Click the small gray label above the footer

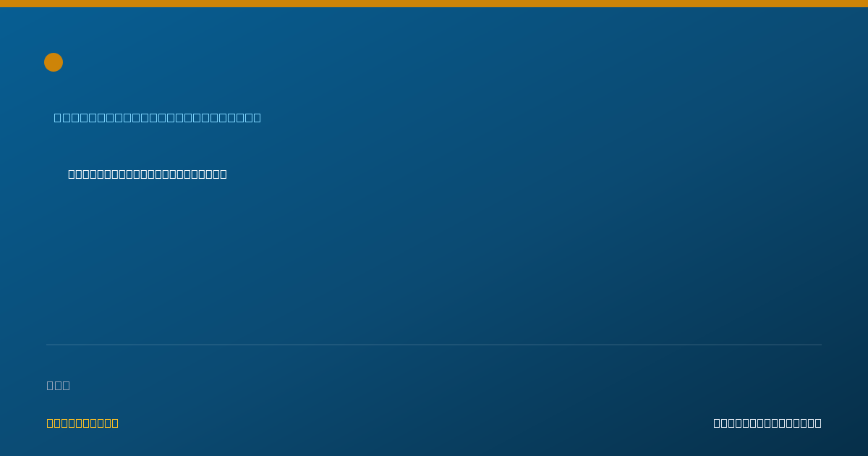pos(58,385)
